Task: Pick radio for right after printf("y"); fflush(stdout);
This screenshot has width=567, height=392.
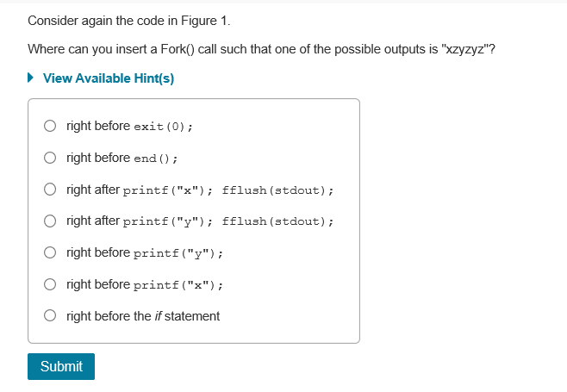Action: pos(51,221)
